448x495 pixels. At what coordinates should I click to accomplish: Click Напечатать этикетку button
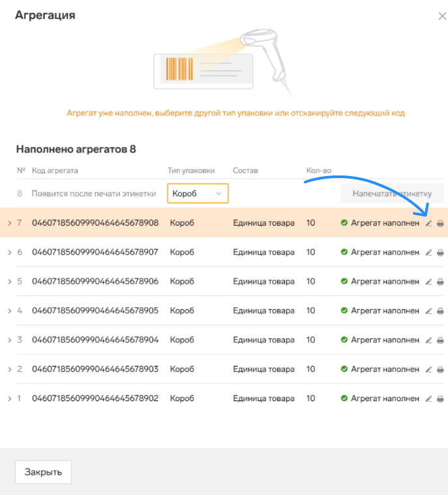[392, 193]
